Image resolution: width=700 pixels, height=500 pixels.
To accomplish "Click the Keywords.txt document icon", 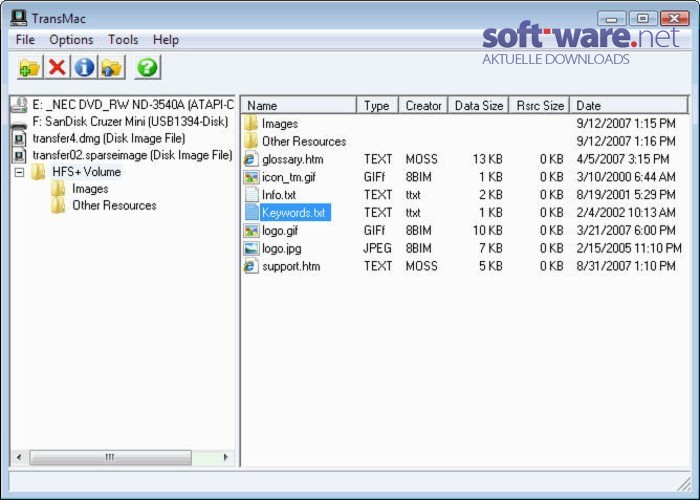I will pyautogui.click(x=251, y=212).
